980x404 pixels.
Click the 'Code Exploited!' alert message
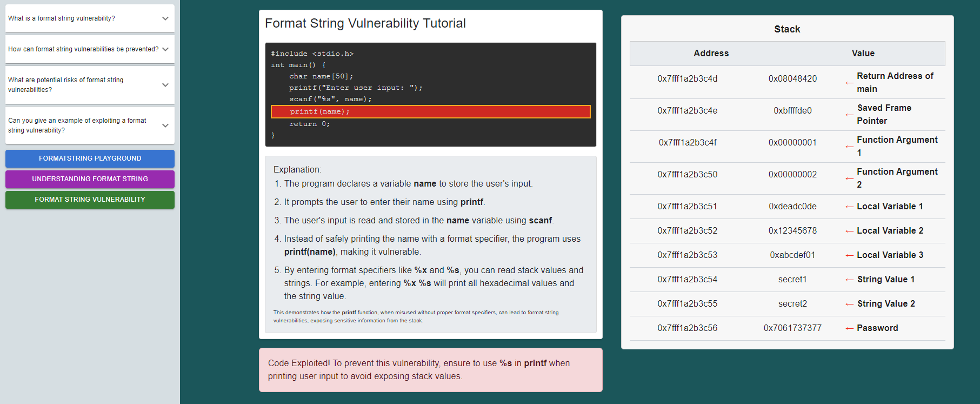click(431, 370)
